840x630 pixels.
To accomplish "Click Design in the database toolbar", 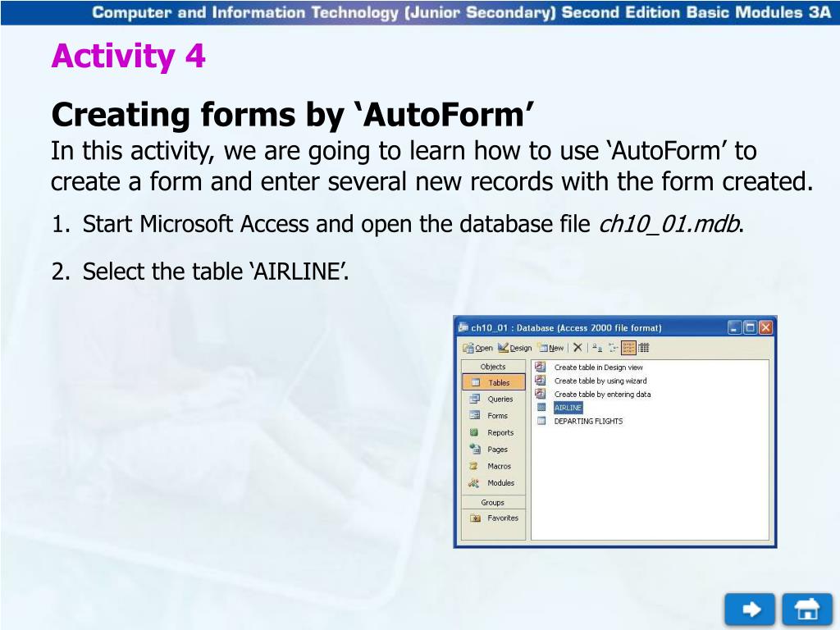I will (514, 348).
